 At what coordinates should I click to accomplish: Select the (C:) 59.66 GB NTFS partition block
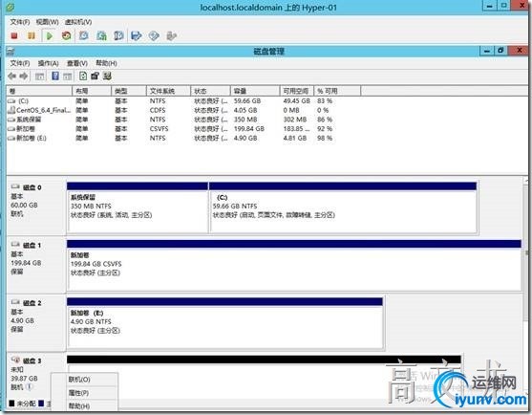[343, 207]
